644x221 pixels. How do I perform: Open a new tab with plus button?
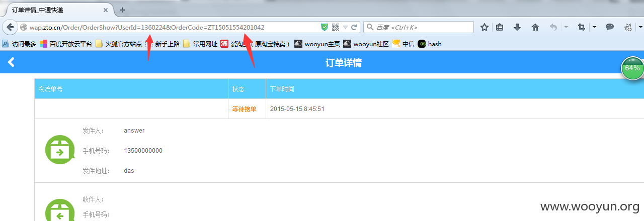point(122,10)
